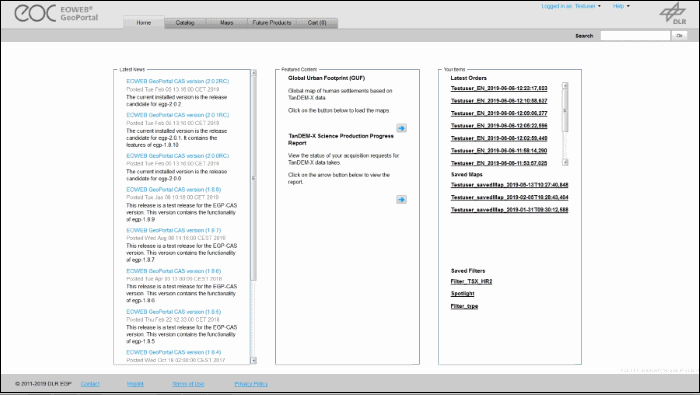Open CAS version news posted Thu Feb 22
Image resolution: width=700 pixels, height=395 pixels.
[173, 312]
